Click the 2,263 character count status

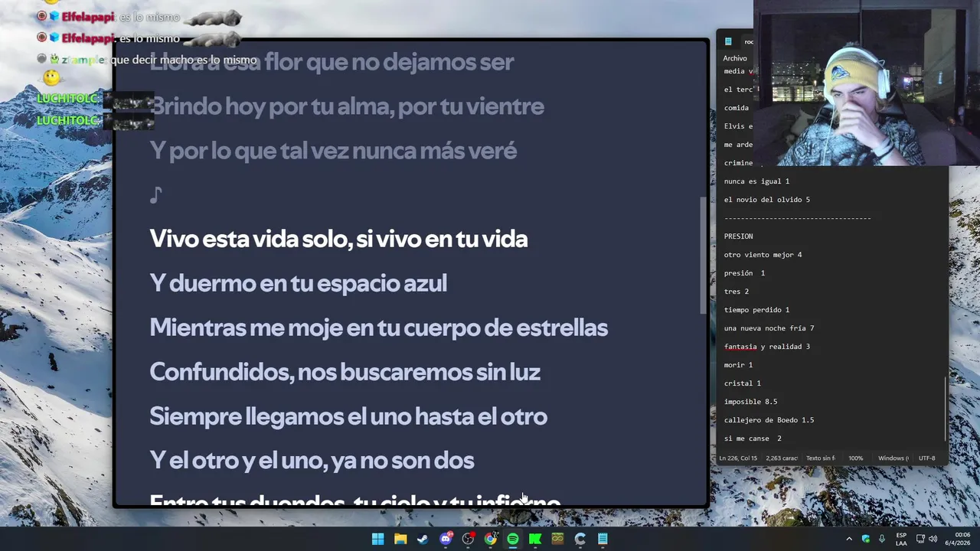click(x=782, y=458)
